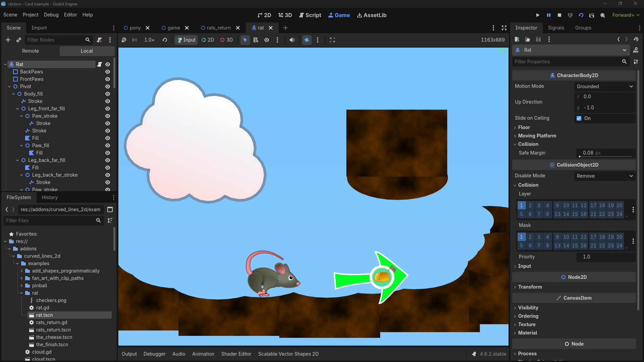Open Scalable Vector Shapes 2D panel
This screenshot has height=362, width=644.
288,354
